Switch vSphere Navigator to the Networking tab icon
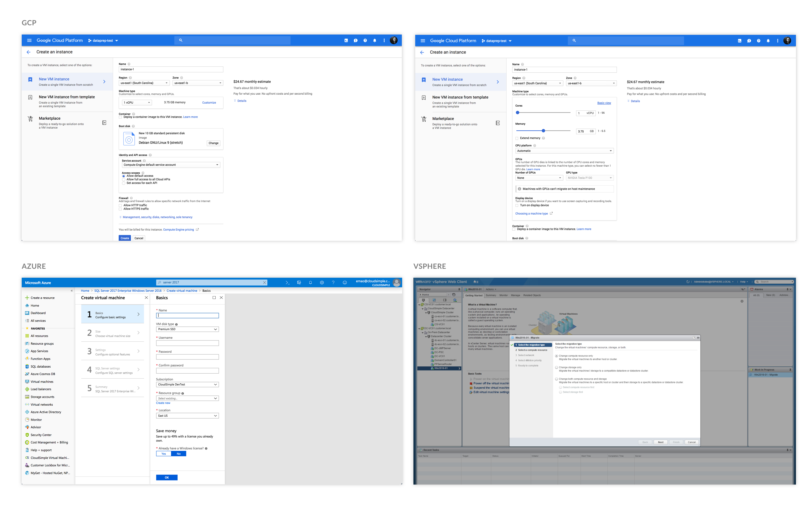 455,300
